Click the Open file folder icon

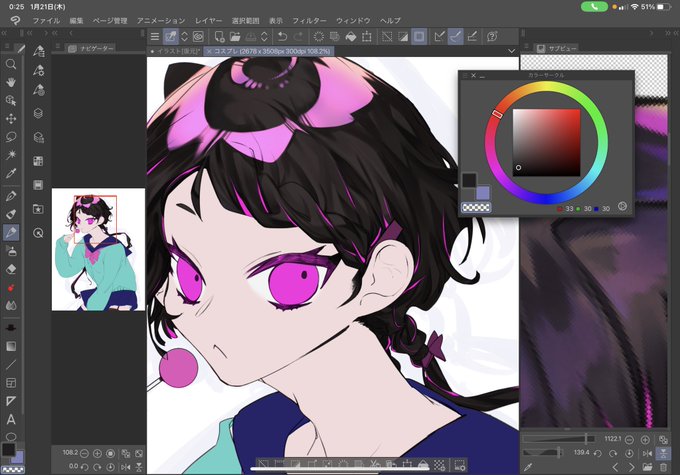tap(235, 37)
